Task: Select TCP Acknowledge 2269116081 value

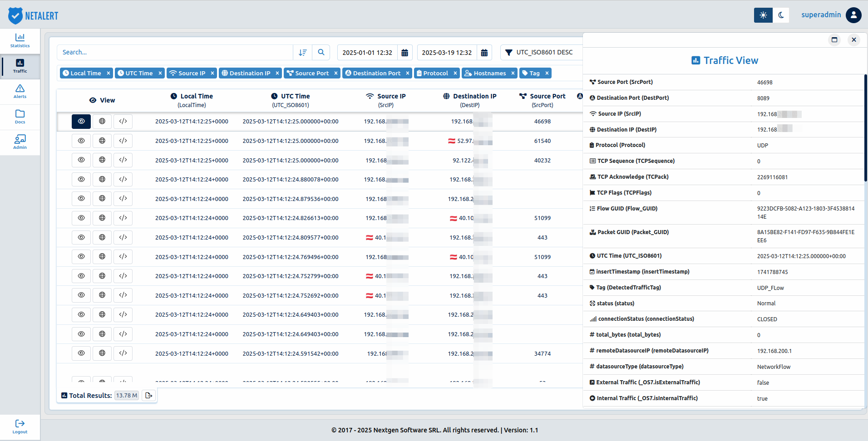Action: click(x=773, y=177)
